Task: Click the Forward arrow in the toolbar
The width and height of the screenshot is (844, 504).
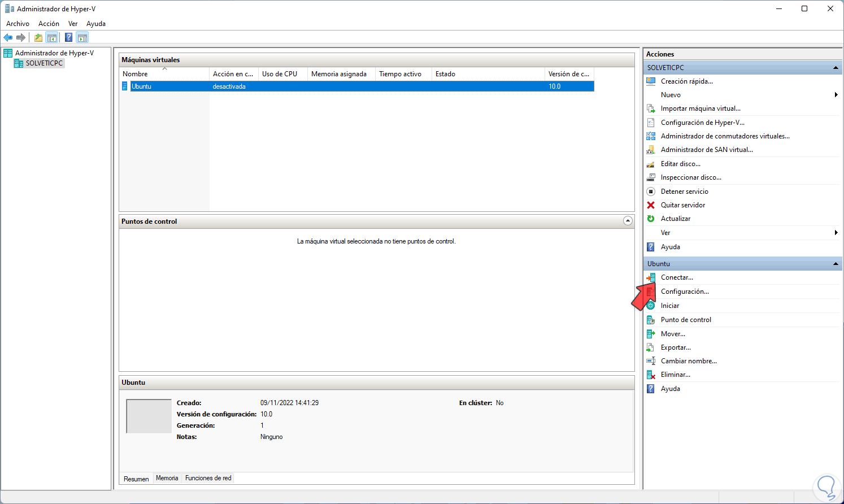Action: click(21, 38)
